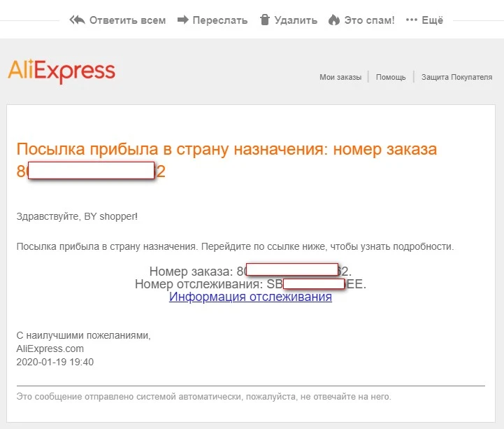Click the AliExpress logo

tap(62, 71)
